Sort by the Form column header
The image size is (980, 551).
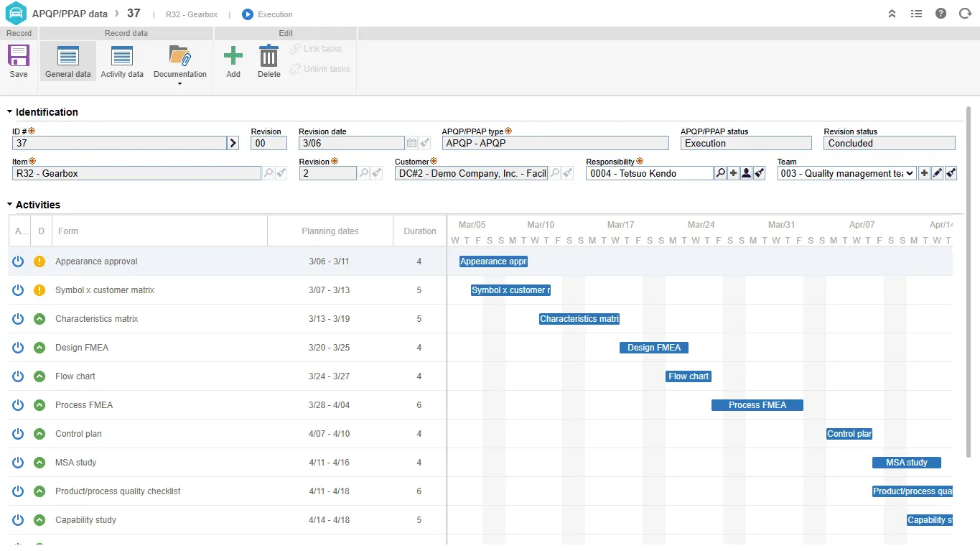tap(159, 231)
